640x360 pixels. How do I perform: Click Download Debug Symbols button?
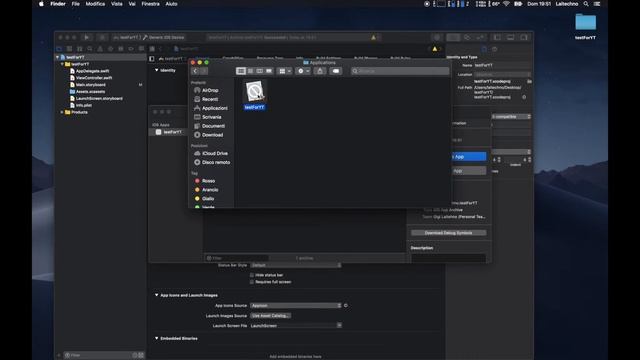tap(449, 233)
